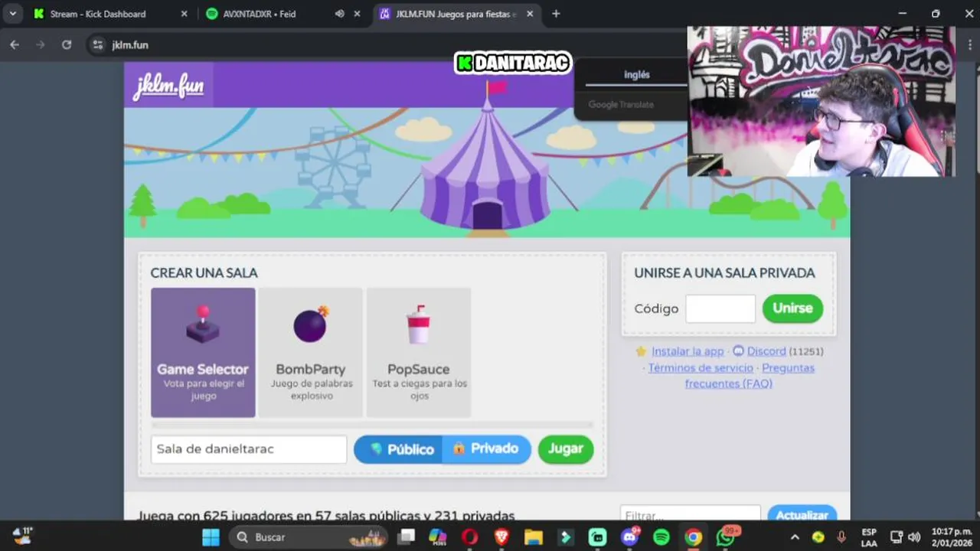
Task: Click the Filtrar rooms input
Action: (691, 515)
